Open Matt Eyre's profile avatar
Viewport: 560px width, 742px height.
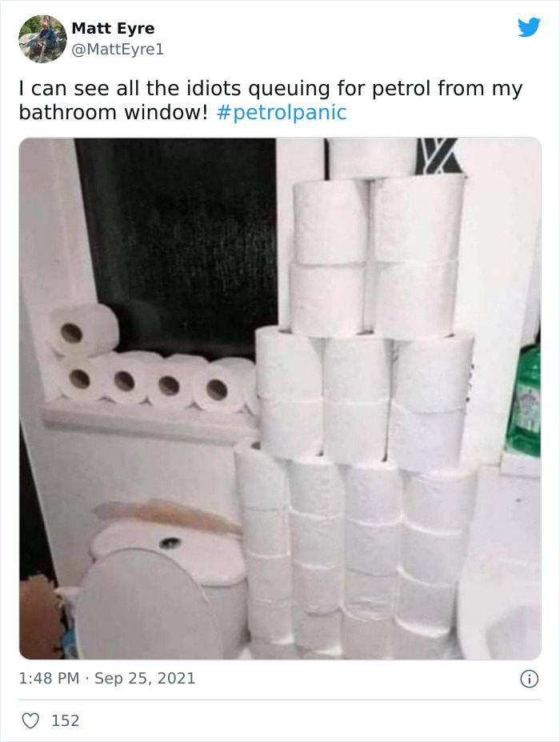point(42,38)
